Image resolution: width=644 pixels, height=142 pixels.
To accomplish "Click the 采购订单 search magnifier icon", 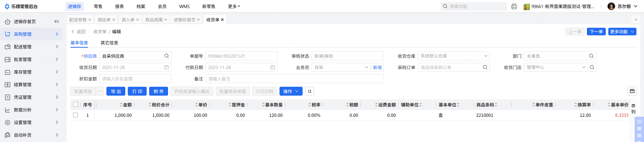I will coord(485,67).
